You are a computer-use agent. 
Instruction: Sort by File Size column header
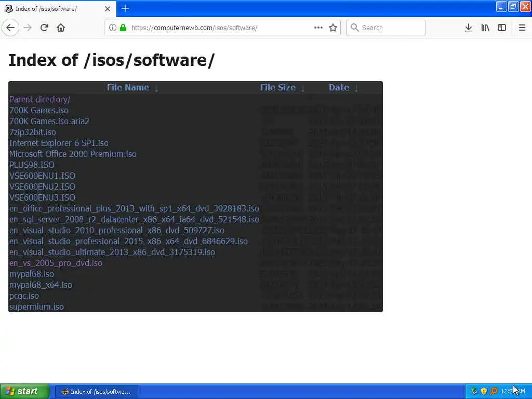pos(278,87)
